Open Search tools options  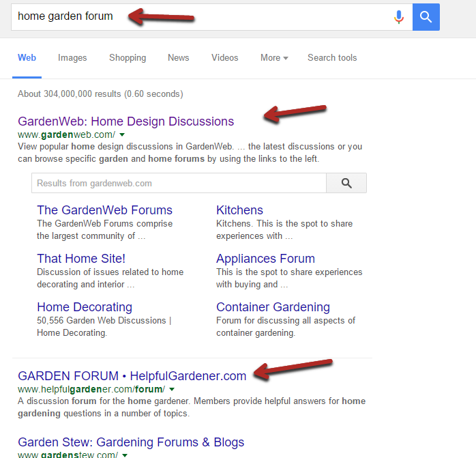click(x=332, y=58)
